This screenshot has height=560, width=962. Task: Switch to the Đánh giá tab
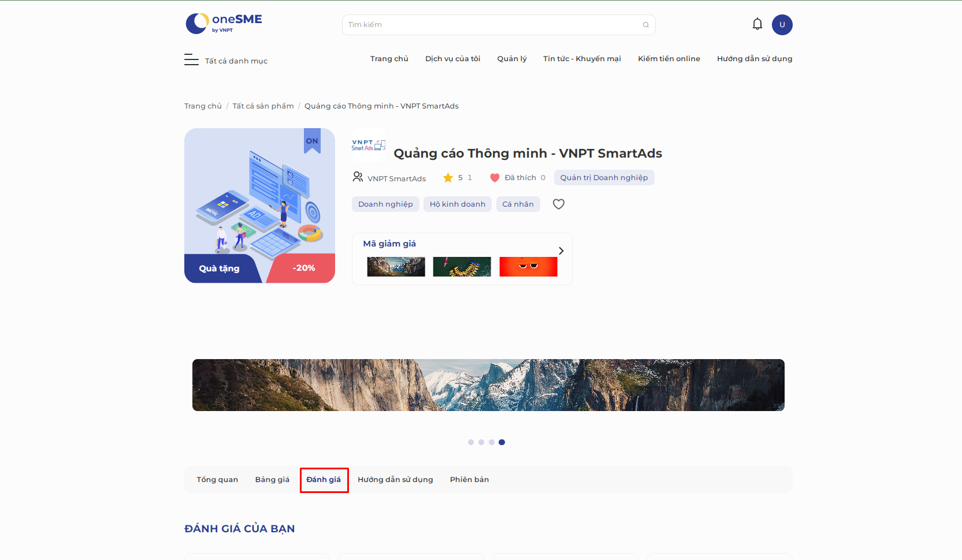click(x=324, y=480)
